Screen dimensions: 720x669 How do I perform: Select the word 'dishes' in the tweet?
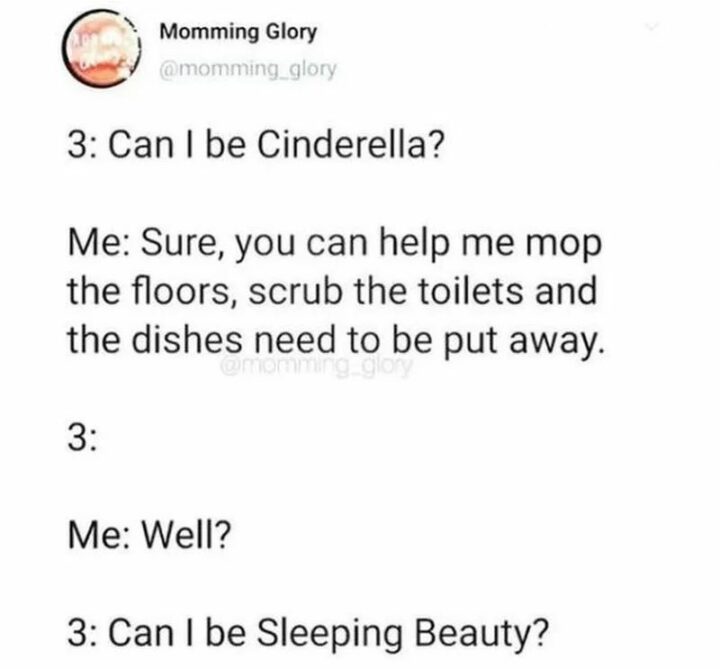187,341
